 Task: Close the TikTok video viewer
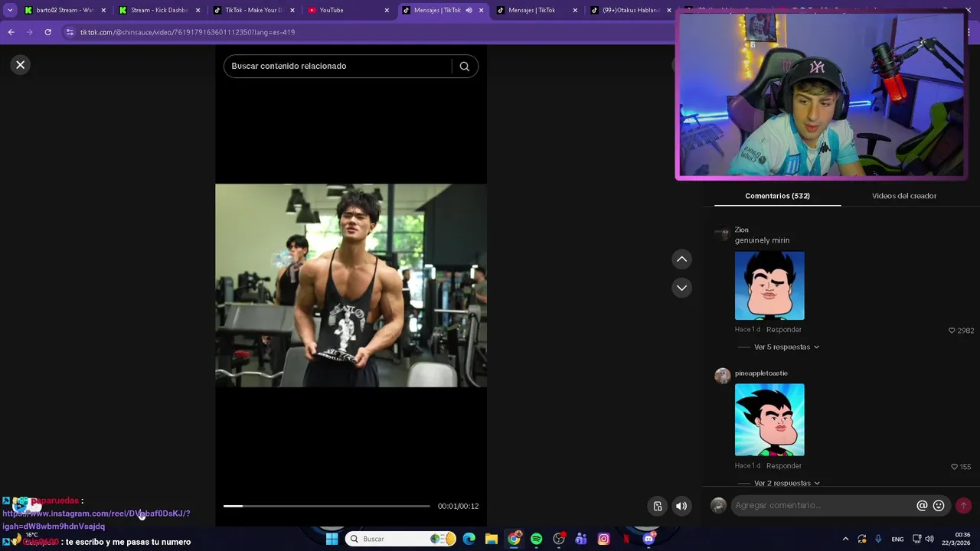(21, 65)
